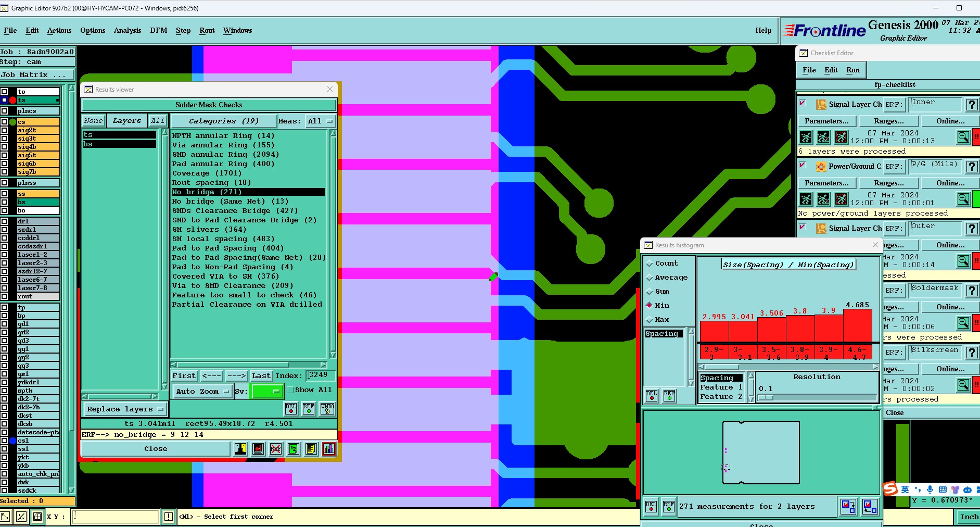
Task: Click the 4.685 red histogram bar
Action: point(857,325)
